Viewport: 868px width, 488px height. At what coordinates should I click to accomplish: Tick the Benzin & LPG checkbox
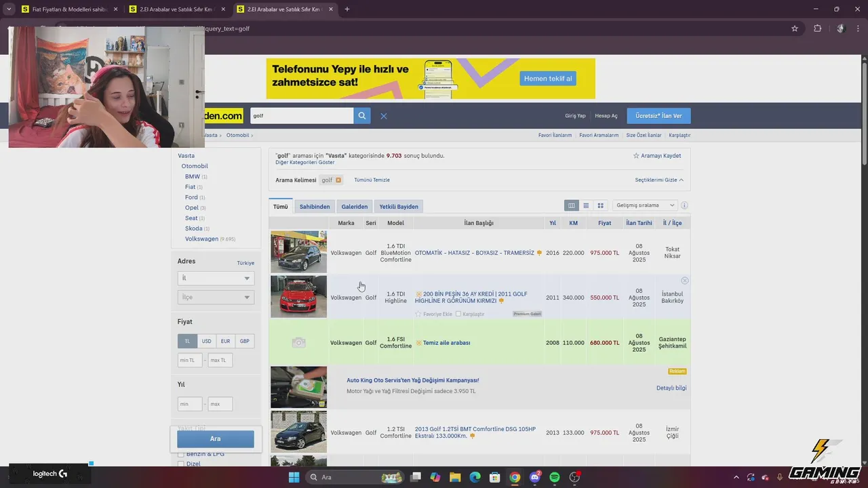(181, 454)
